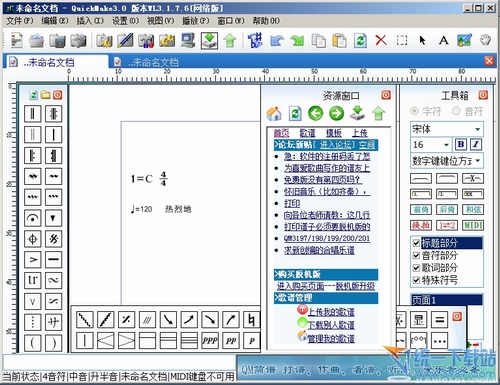Click the download-to-disk toolbar icon
The image size is (500, 385).
click(209, 40)
